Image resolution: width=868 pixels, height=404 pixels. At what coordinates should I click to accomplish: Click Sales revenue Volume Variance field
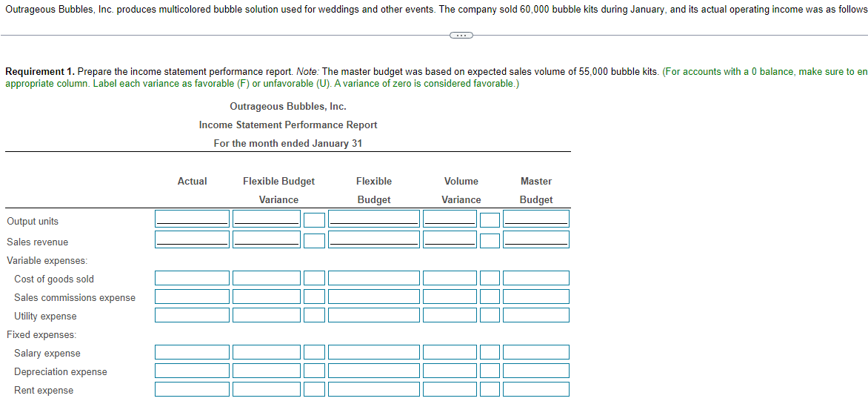[450, 239]
